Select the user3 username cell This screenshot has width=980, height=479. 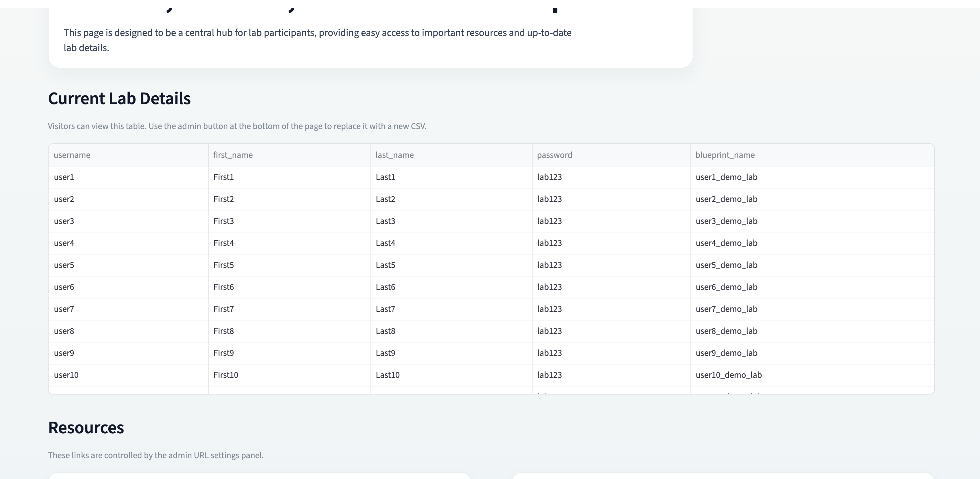[x=128, y=221]
